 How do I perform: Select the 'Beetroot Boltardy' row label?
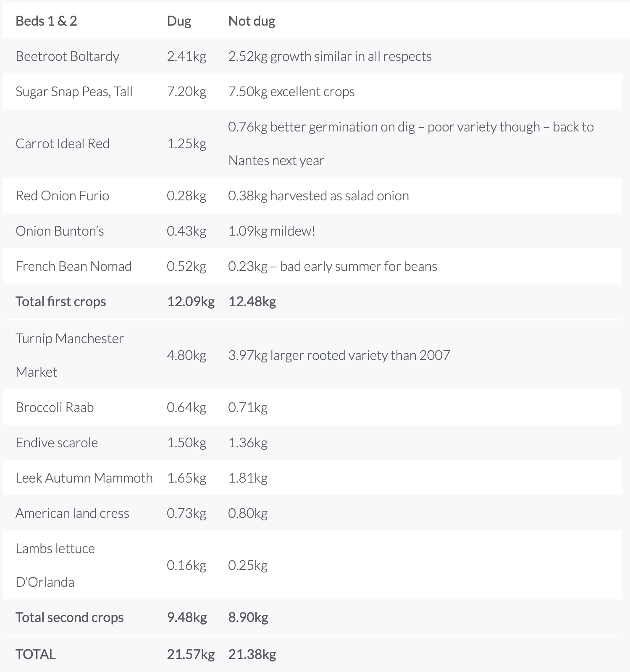67,56
